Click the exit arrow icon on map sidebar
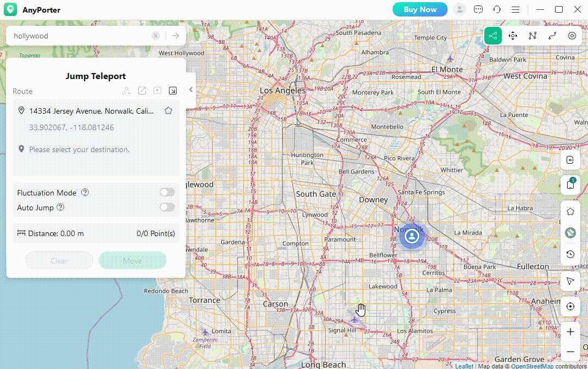The height and width of the screenshot is (369, 588). (570, 160)
